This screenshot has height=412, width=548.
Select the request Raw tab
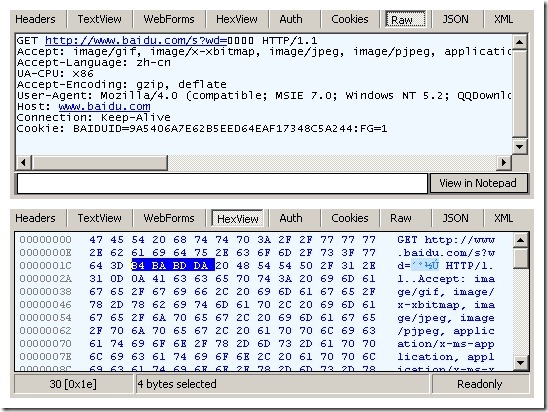(x=405, y=19)
